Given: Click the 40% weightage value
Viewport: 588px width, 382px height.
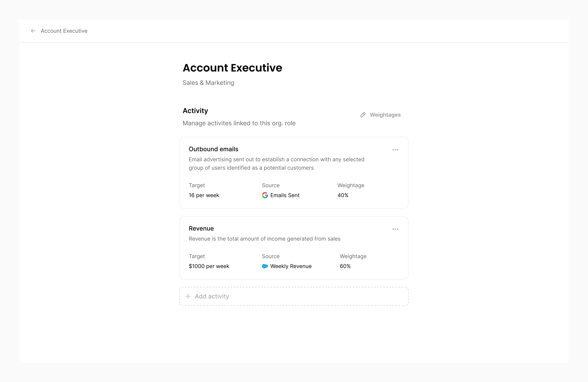Looking at the screenshot, I should pyautogui.click(x=343, y=195).
